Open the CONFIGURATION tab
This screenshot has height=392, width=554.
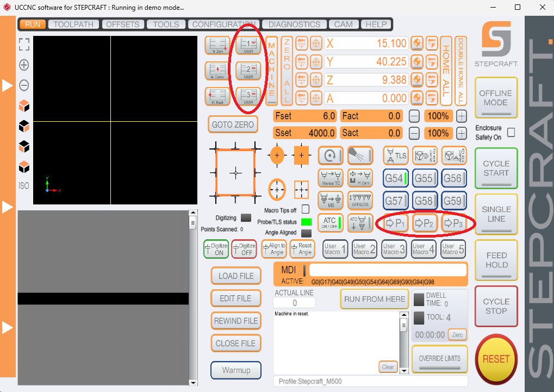point(223,24)
